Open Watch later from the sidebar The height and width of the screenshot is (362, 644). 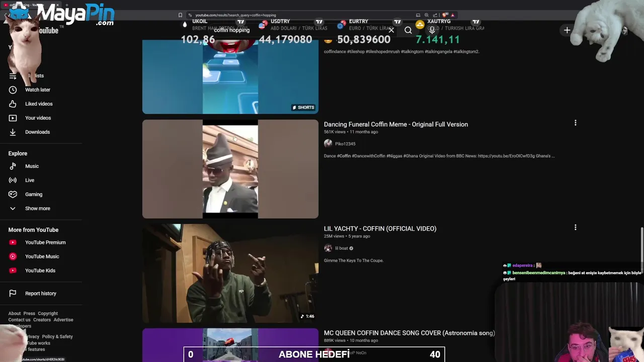[38, 89]
